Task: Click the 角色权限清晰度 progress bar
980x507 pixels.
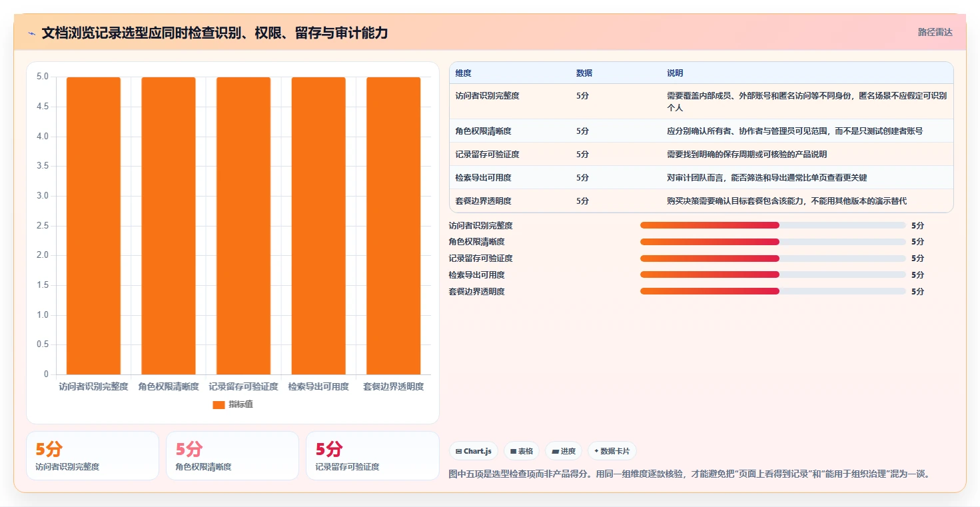Action: coord(773,242)
